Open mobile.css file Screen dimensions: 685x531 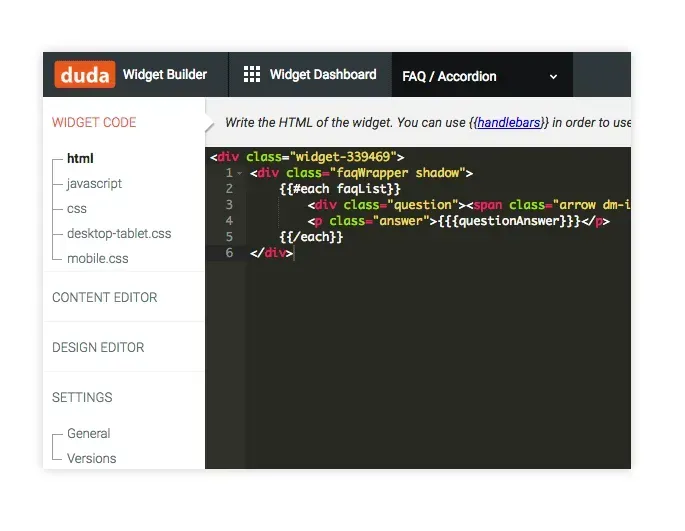click(x=98, y=258)
